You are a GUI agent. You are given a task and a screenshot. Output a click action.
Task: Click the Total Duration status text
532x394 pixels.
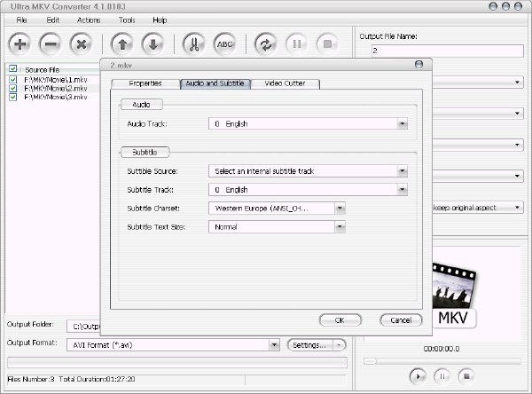coord(97,379)
